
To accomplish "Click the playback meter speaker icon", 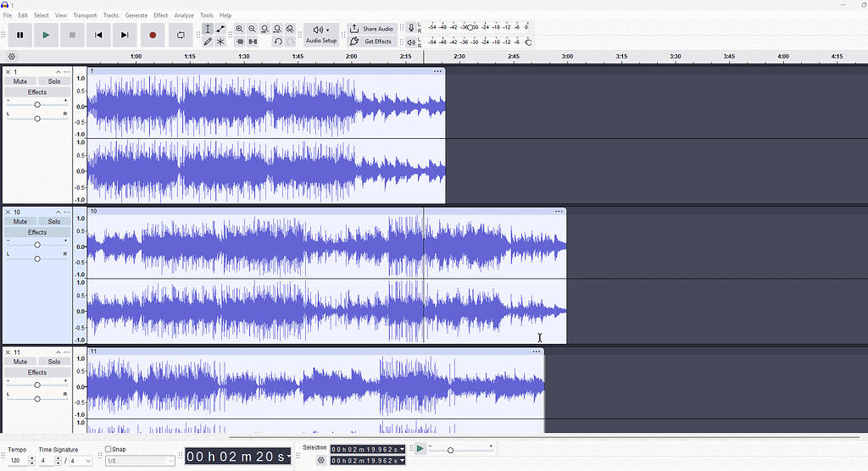I will (411, 42).
